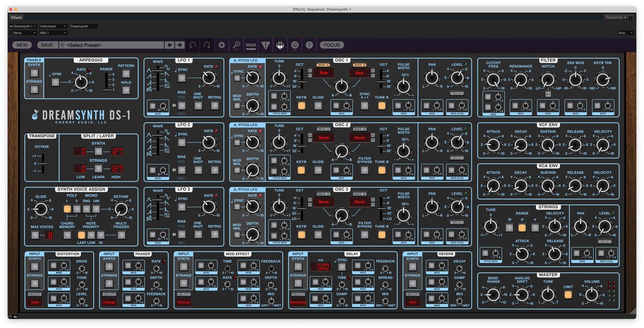The height and width of the screenshot is (328, 644).
Task: Click the FOCUS button
Action: point(331,45)
